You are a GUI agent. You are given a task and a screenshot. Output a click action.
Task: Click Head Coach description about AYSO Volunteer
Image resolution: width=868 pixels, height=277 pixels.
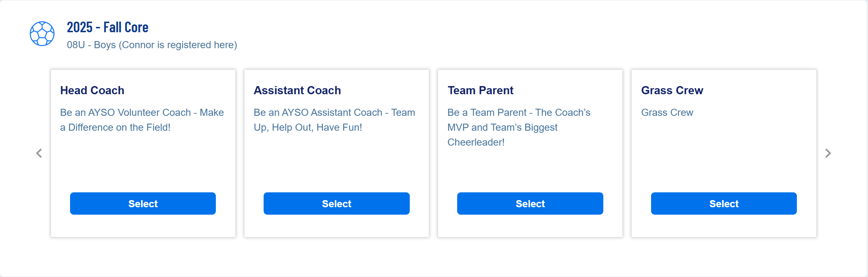coord(142,120)
